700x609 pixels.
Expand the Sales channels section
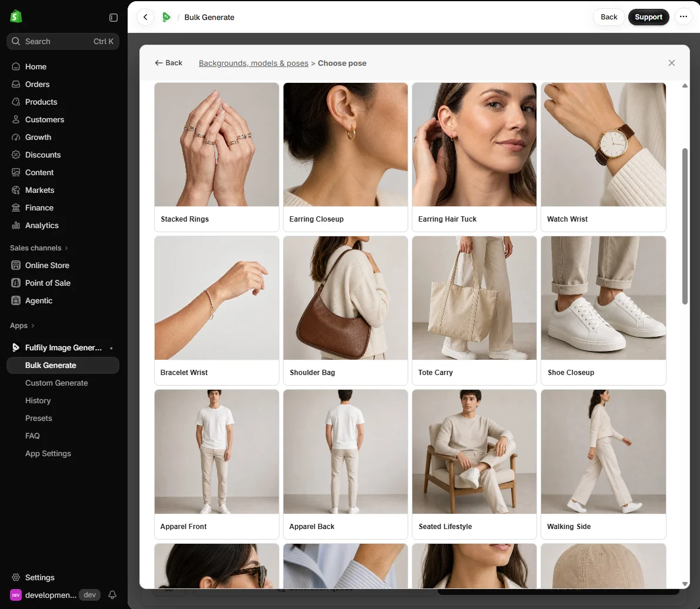pos(39,247)
